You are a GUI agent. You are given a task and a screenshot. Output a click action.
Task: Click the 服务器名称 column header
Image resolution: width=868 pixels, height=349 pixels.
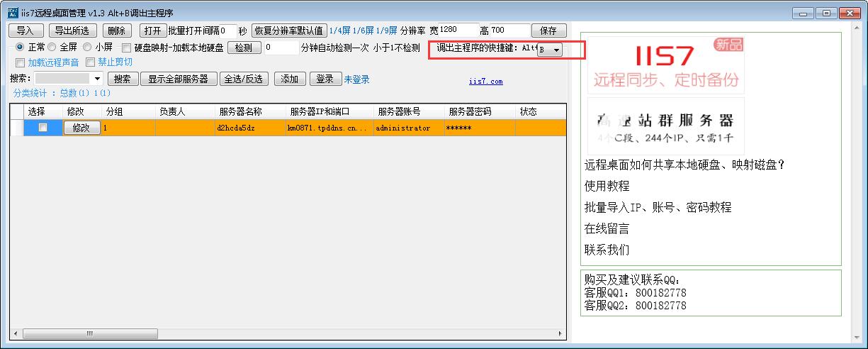[240, 111]
